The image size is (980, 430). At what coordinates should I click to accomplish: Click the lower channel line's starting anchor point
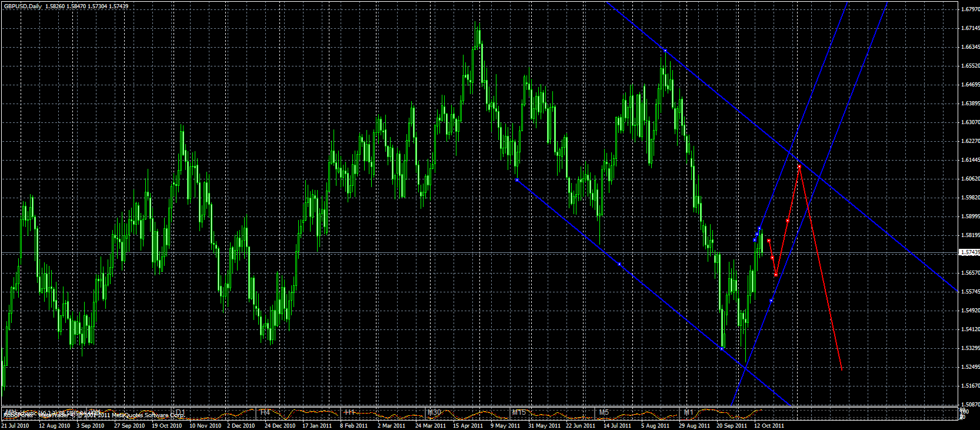click(516, 180)
